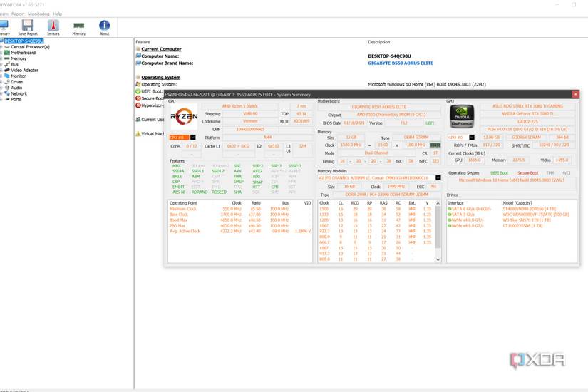The width and height of the screenshot is (588, 392).
Task: Click the Monitor tree icon
Action: (x=6, y=76)
